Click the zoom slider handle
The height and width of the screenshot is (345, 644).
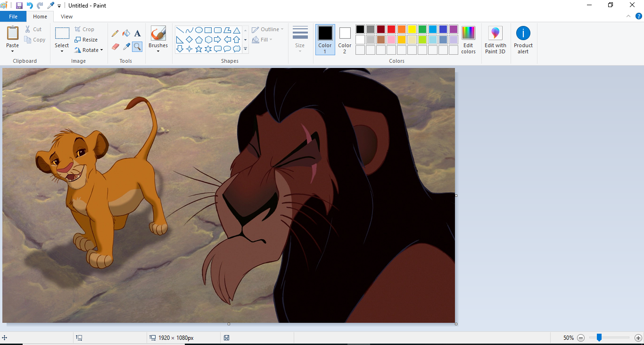pyautogui.click(x=599, y=337)
